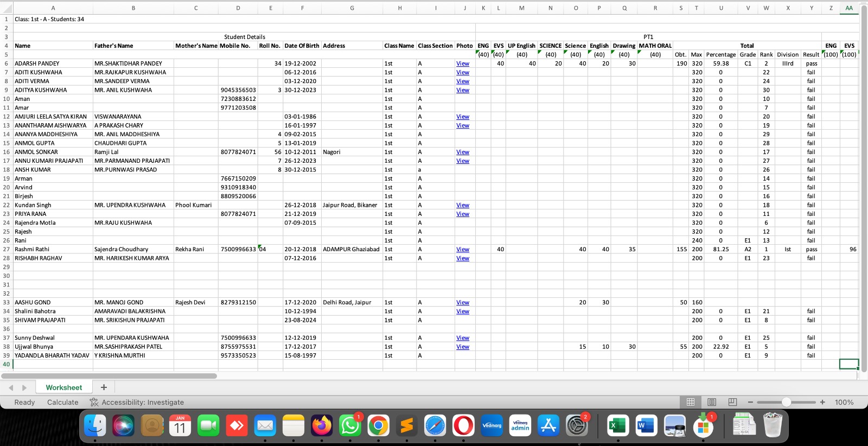The width and height of the screenshot is (868, 446).
Task: Switch to Normal view in status bar
Action: tap(691, 402)
